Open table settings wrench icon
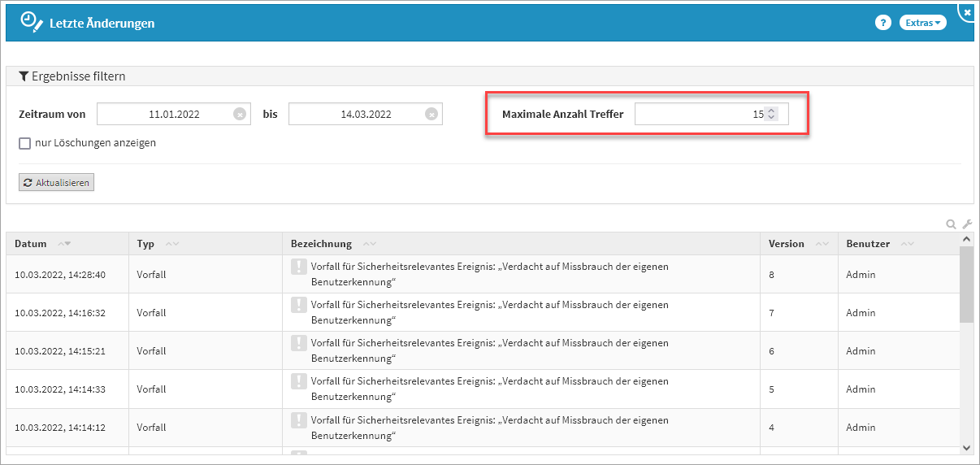980x465 pixels. click(x=967, y=224)
